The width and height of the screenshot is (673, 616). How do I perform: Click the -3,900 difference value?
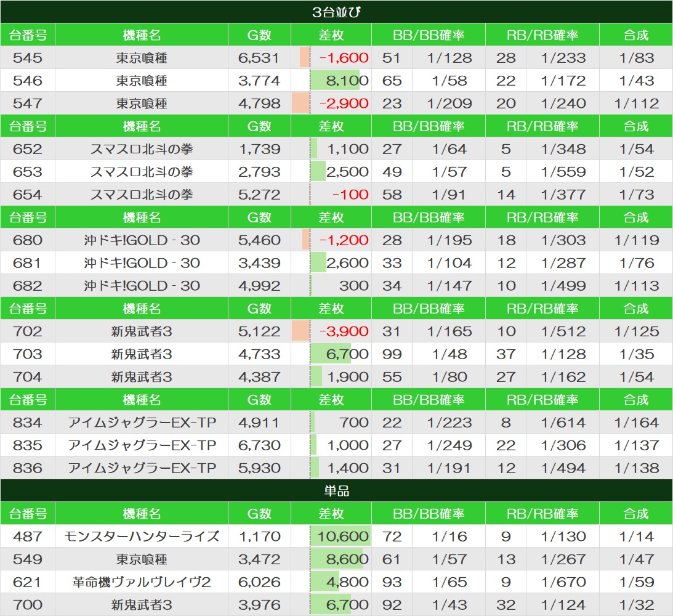pos(344,331)
